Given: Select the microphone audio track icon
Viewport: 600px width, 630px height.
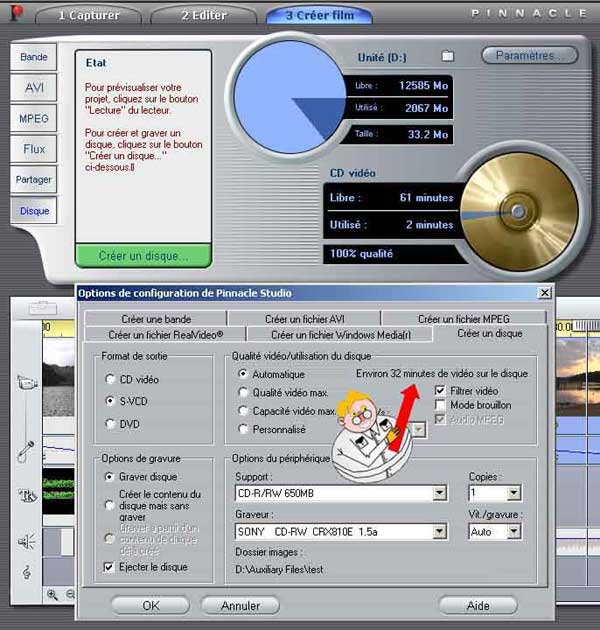Looking at the screenshot, I should click(26, 451).
